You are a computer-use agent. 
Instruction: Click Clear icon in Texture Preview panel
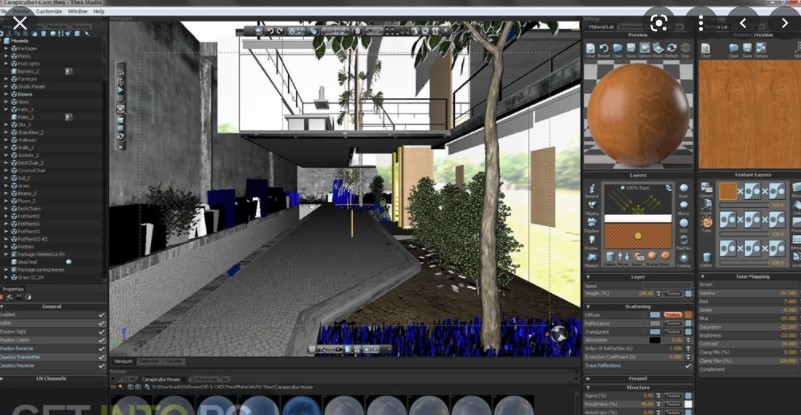(705, 50)
